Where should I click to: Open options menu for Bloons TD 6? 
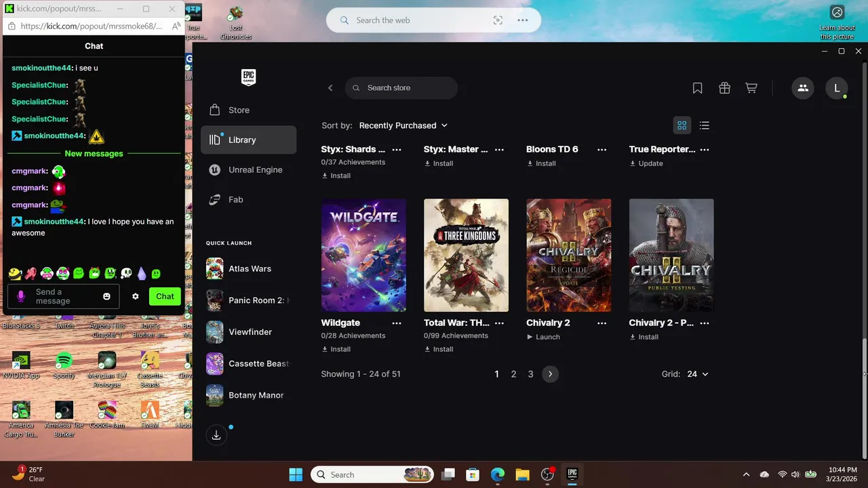[x=602, y=149]
